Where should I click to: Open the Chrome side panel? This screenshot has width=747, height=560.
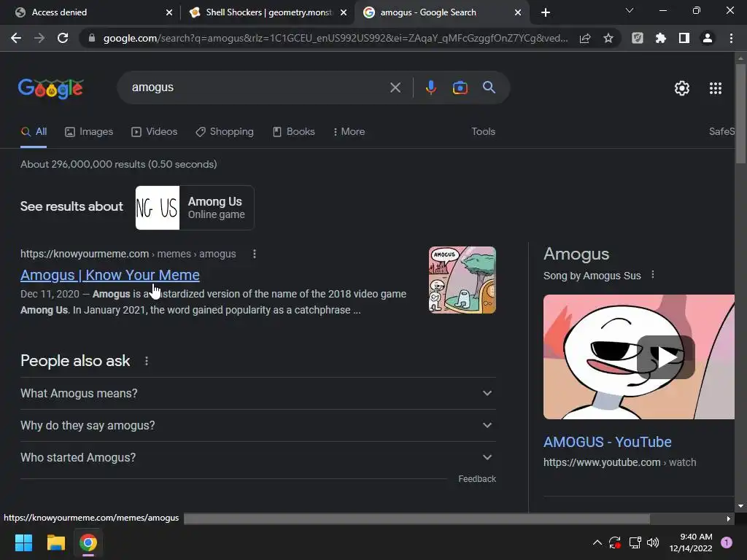tap(684, 38)
